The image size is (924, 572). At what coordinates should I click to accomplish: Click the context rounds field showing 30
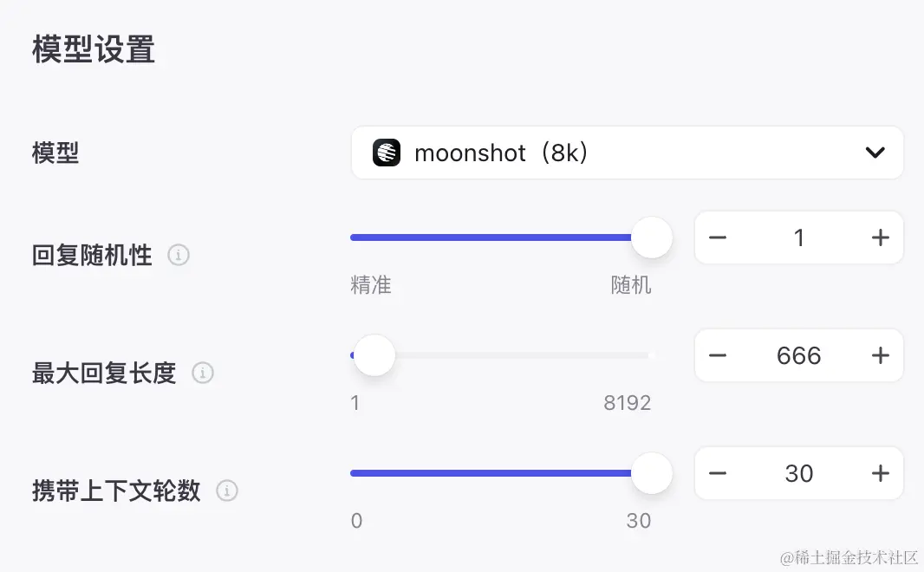pos(798,473)
